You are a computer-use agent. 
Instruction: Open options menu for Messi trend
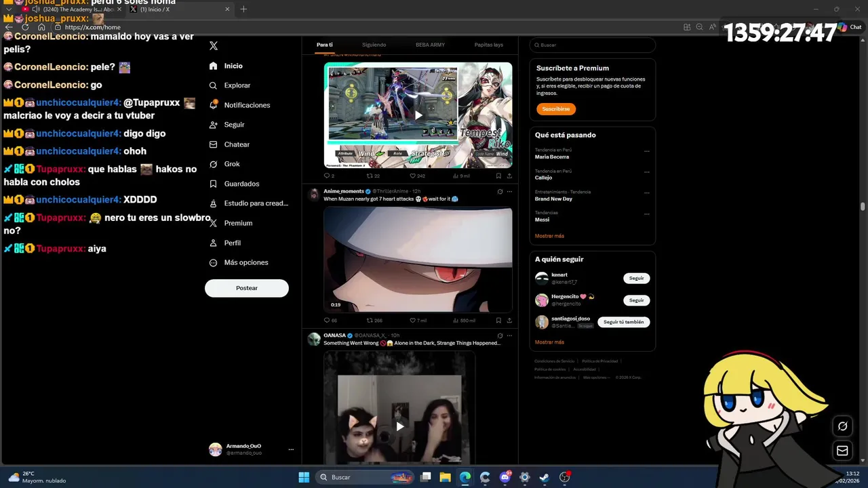[646, 214]
